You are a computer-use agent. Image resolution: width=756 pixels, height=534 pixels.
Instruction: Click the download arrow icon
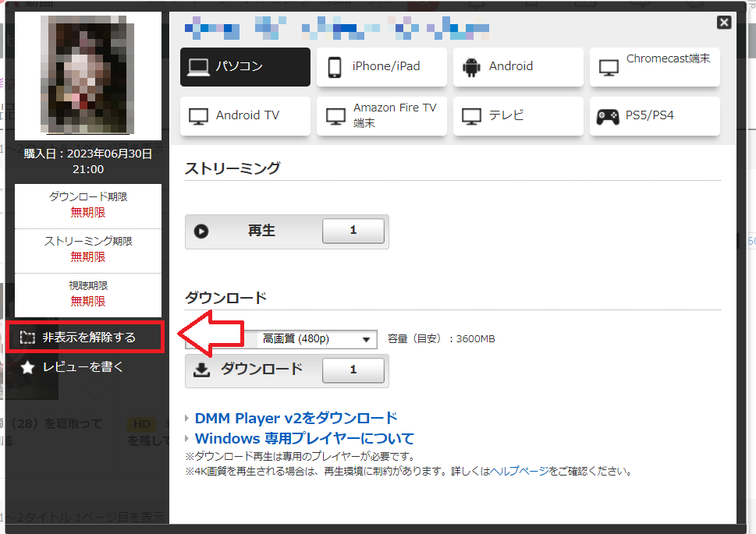coord(201,370)
